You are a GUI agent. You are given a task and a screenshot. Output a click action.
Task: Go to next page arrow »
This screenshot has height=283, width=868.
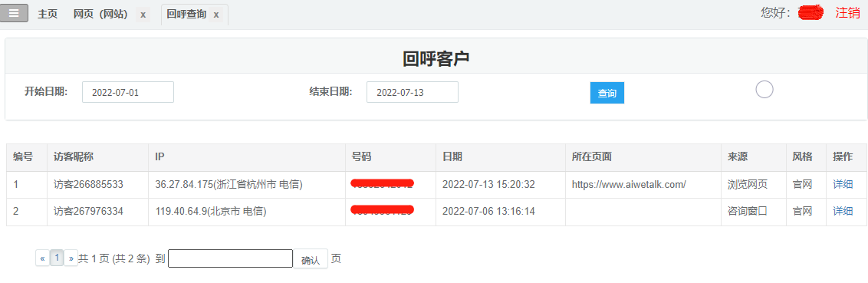[71, 258]
